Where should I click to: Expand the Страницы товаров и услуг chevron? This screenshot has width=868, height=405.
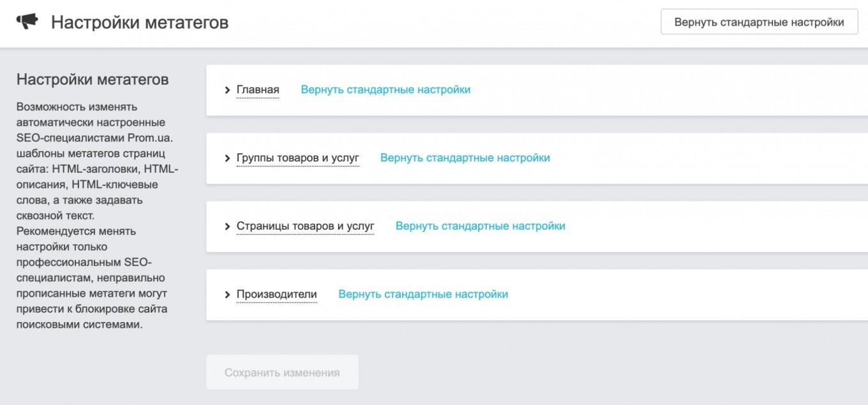pyautogui.click(x=227, y=226)
